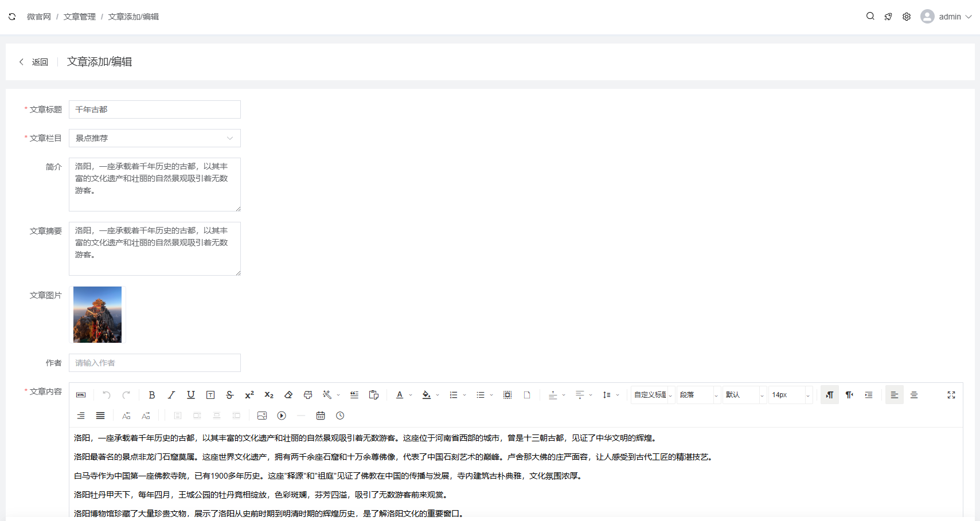Open the 自定义标题 dropdown

(653, 395)
